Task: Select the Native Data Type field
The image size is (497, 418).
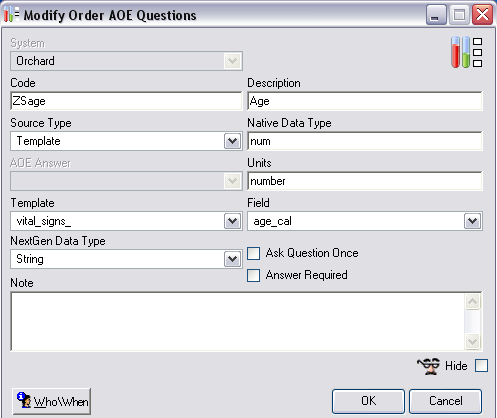Action: pyautogui.click(x=365, y=141)
